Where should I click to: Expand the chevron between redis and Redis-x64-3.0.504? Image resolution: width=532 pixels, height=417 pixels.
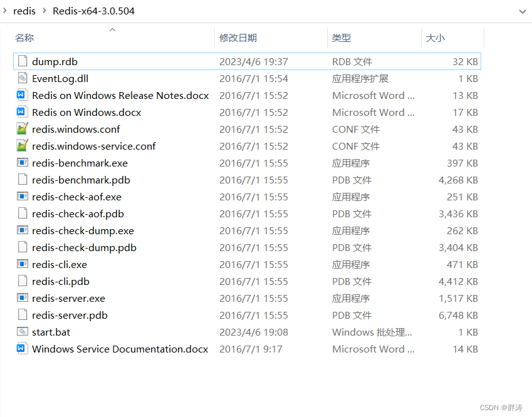(x=44, y=11)
